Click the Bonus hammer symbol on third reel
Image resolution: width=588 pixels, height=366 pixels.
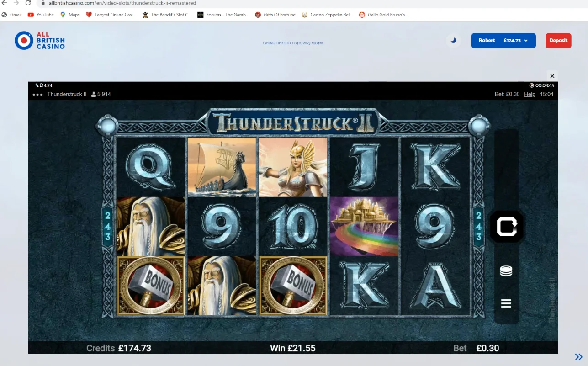coord(293,286)
